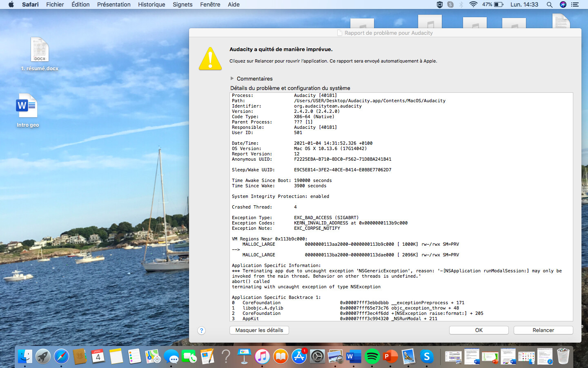Open the Trash in the Dock

tap(563, 356)
